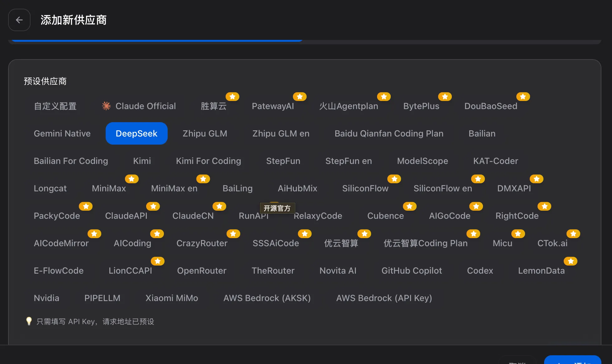Pick the AWS Bedrock (API Key) preset

coord(384,298)
